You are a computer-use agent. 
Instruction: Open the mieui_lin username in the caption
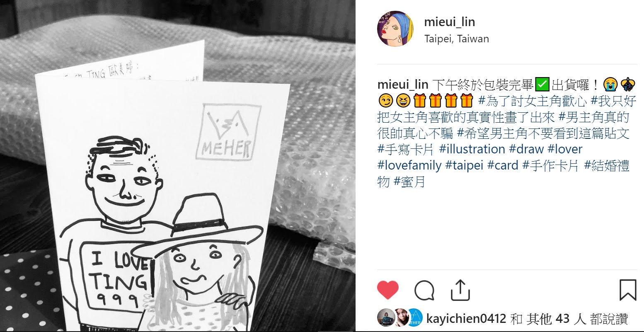pyautogui.click(x=403, y=85)
